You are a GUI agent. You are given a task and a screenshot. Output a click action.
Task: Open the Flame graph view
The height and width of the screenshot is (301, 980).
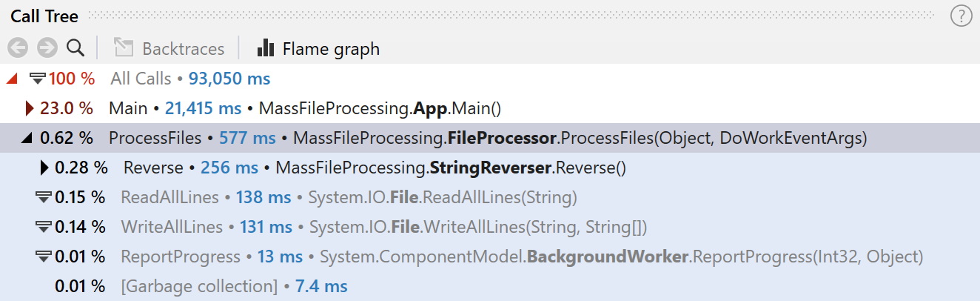(318, 49)
